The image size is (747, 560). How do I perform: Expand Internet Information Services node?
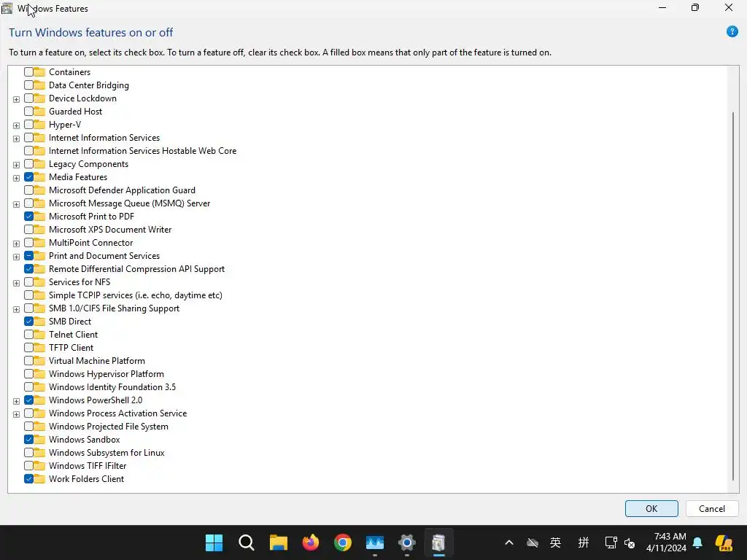point(16,139)
